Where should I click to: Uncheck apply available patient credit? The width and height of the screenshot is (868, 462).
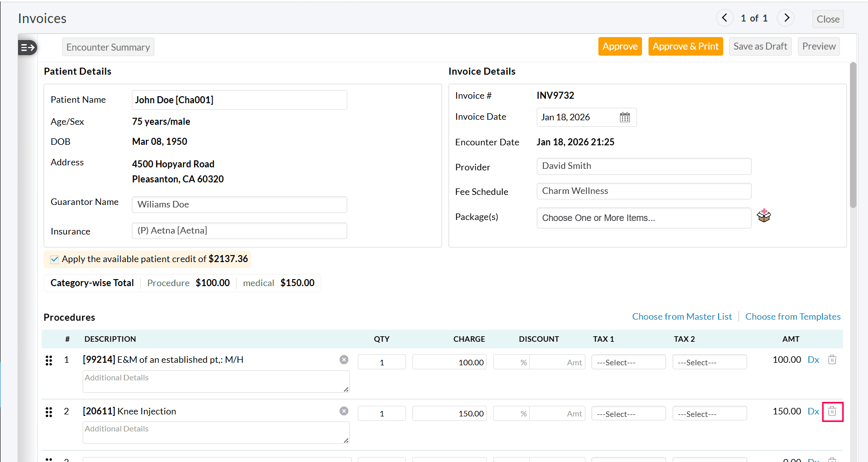coord(54,259)
